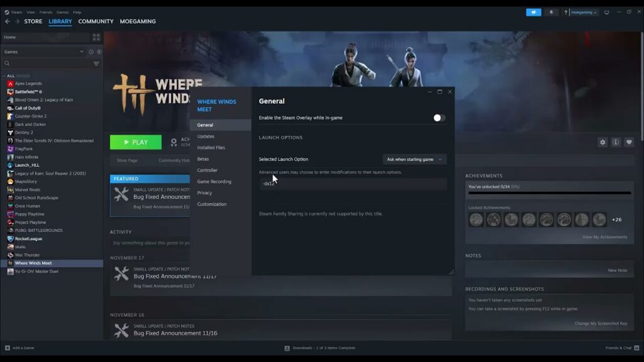Select Battlefield 6 in the library list

click(x=28, y=92)
